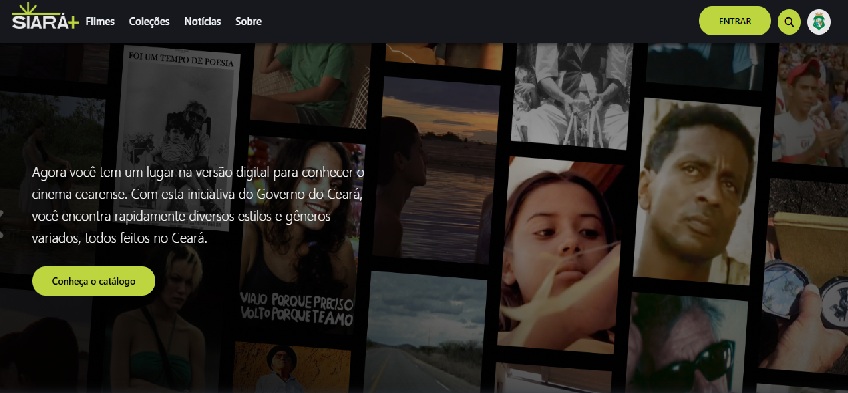Viewport: 848px width, 393px height.
Task: Open the Filmes menu
Action: (x=101, y=22)
